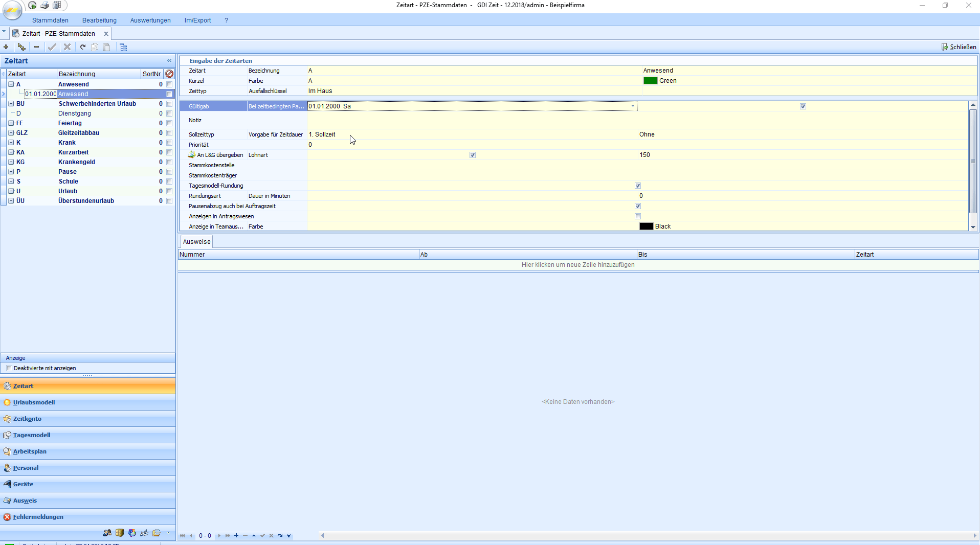Viewport: 980px width, 545px height.
Task: Open the Auswertungen menu
Action: [x=150, y=20]
